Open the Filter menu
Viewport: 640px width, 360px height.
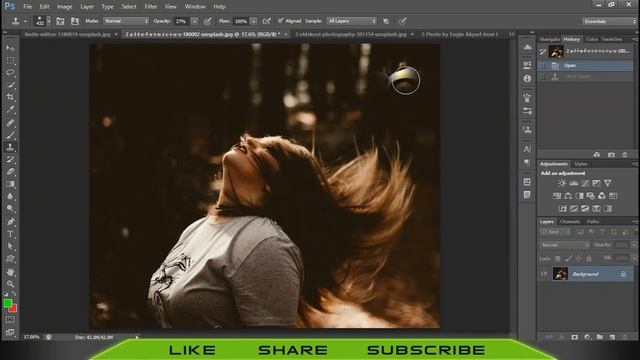151,7
